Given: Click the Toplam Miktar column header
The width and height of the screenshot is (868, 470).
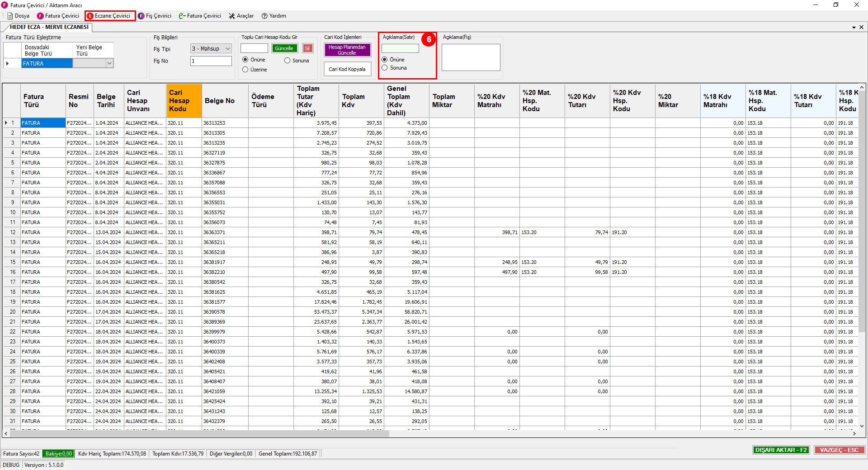Looking at the screenshot, I should (452, 101).
